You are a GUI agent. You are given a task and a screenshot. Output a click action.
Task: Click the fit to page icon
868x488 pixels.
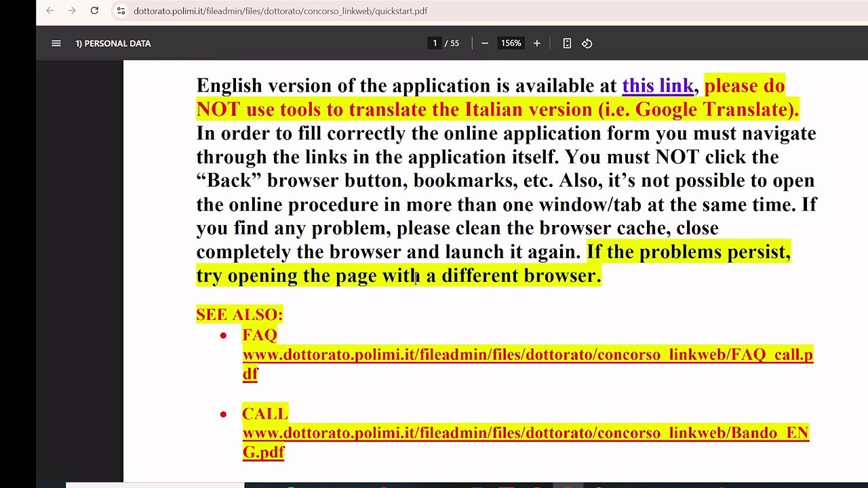click(567, 43)
